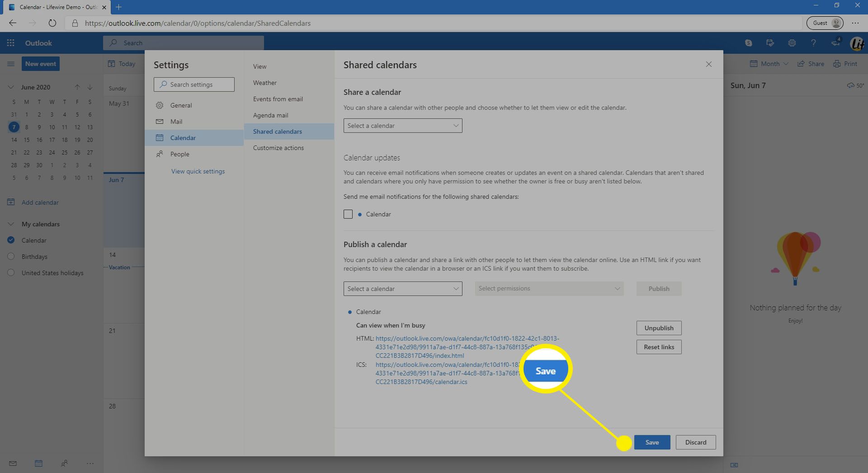Select the Calendar settings category
This screenshot has width=868, height=473.
tap(194, 138)
